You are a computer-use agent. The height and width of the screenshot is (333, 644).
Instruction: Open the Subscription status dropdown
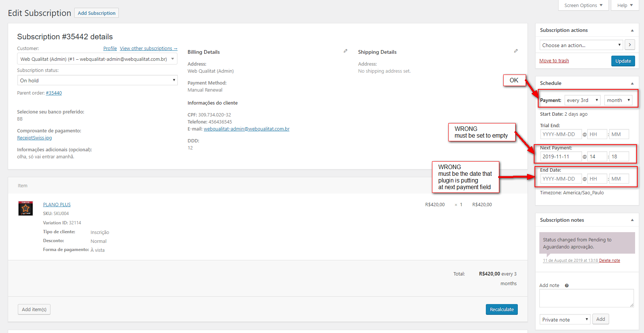click(97, 80)
